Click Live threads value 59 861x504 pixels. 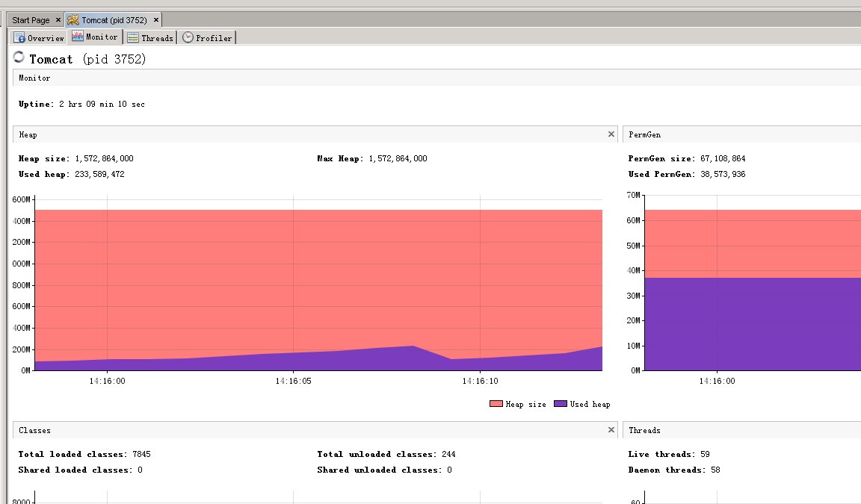coord(705,454)
